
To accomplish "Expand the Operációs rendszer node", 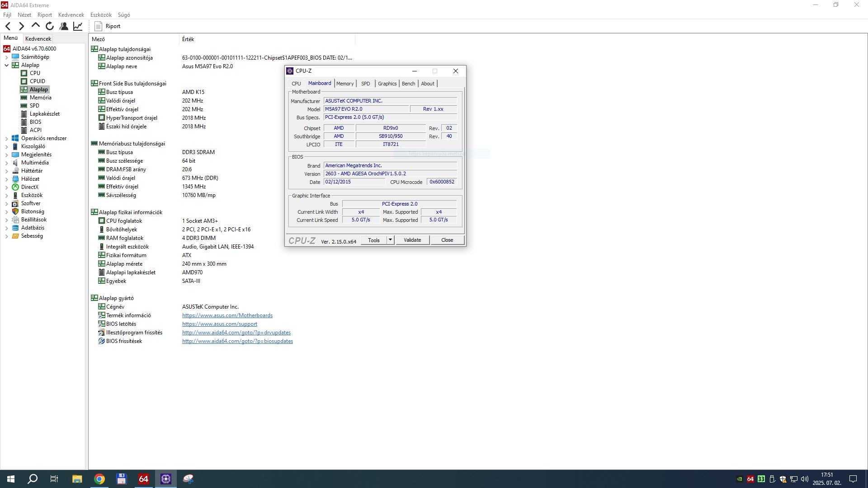I will click(6, 139).
